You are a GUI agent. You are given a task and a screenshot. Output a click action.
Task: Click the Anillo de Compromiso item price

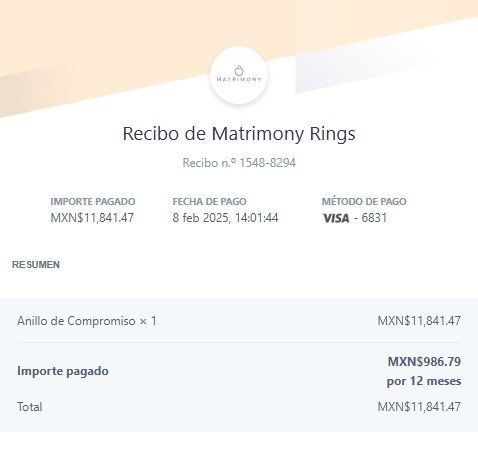tap(419, 321)
